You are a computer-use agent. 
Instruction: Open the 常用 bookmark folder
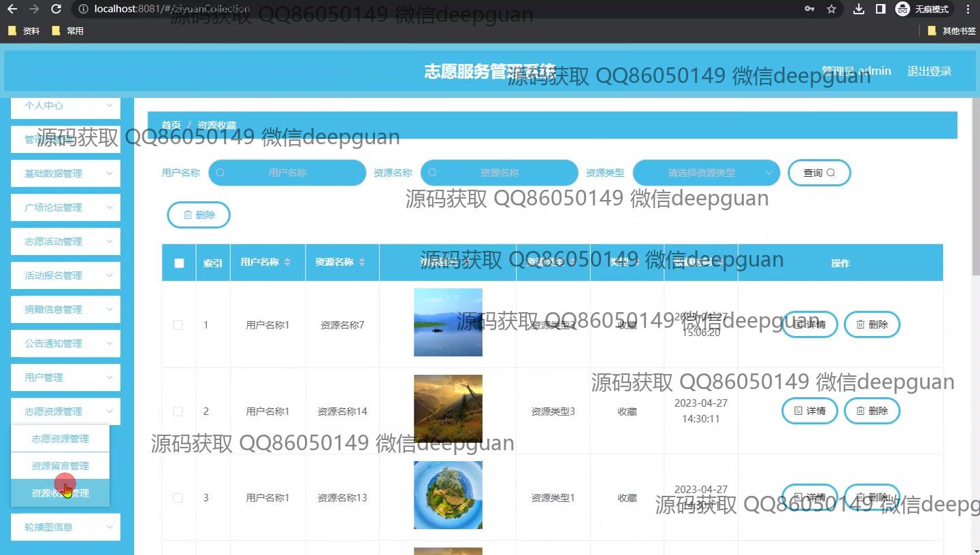[x=67, y=31]
